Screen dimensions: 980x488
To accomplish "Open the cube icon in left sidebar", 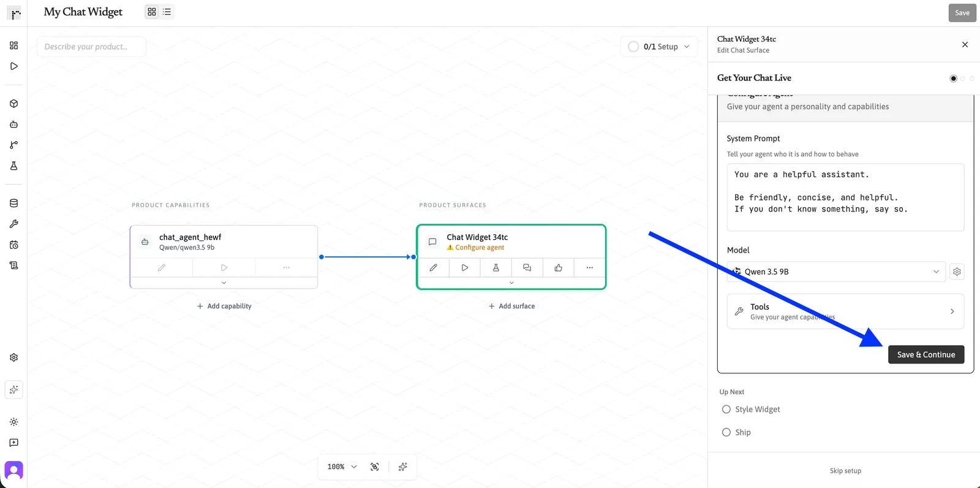I will [13, 104].
